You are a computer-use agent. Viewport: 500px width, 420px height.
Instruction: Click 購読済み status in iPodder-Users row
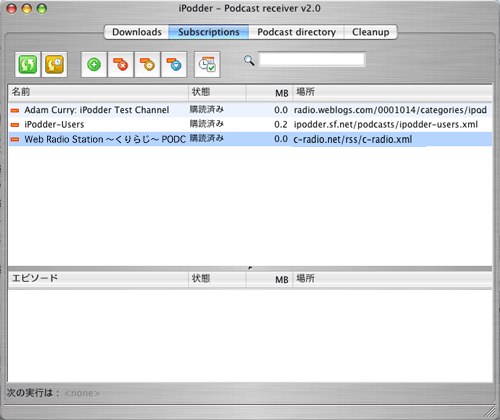(207, 124)
